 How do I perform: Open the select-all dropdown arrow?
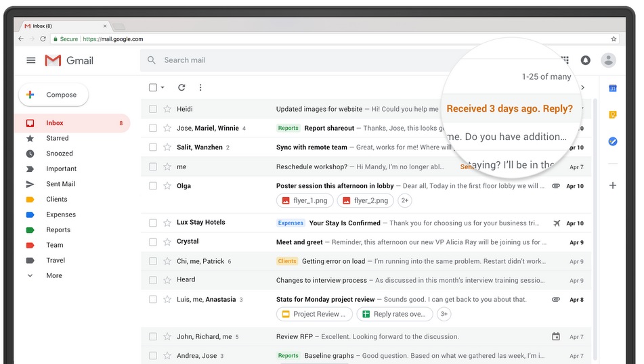click(x=163, y=88)
